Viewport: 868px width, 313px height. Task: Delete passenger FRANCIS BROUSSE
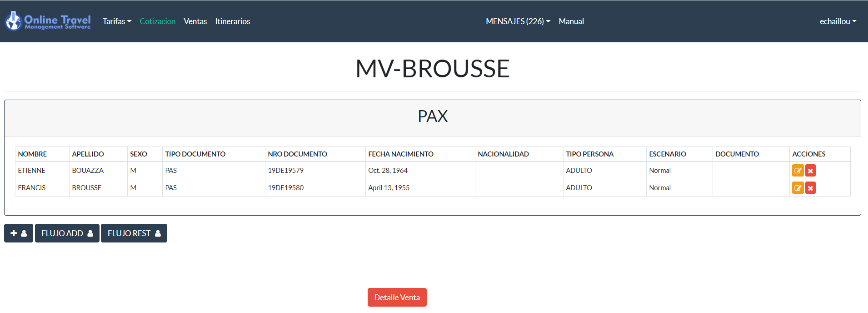tap(810, 188)
